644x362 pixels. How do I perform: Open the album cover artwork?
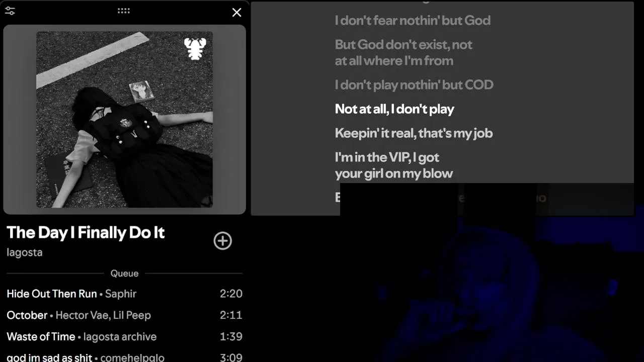[124, 120]
